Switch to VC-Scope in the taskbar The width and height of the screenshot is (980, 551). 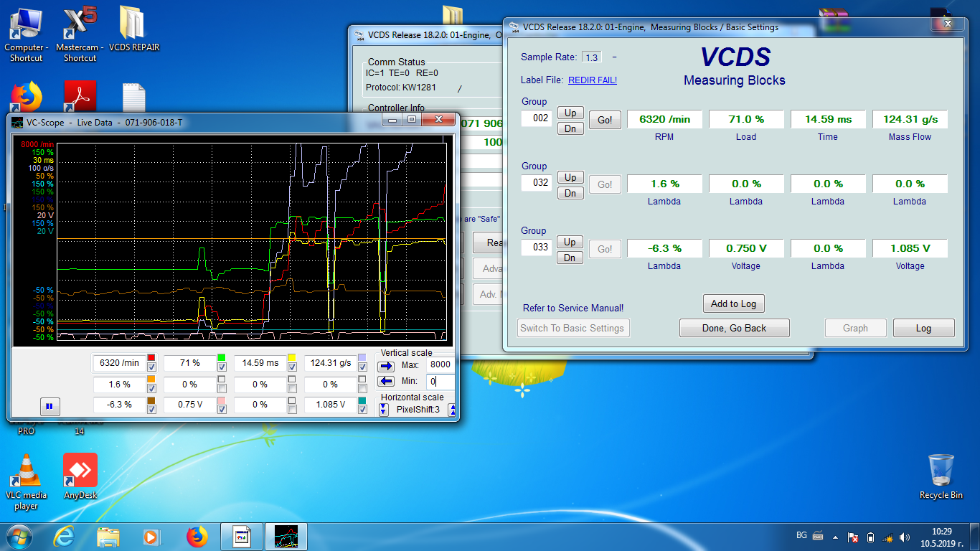286,536
